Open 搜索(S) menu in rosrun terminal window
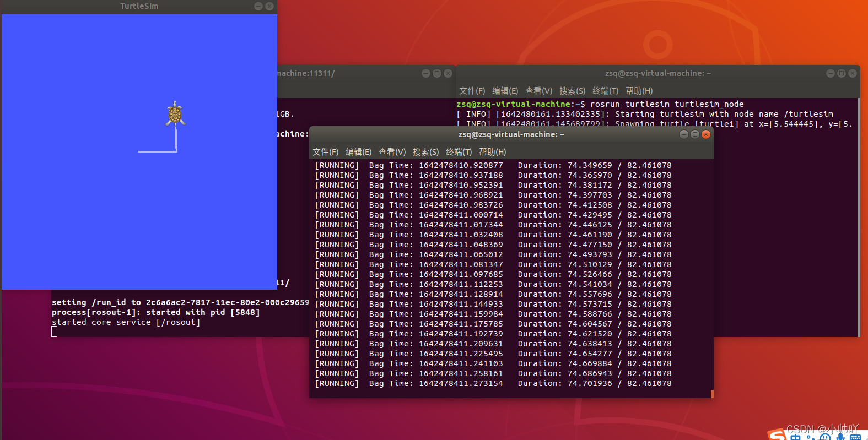Screen dimensions: 868x440 [572, 91]
